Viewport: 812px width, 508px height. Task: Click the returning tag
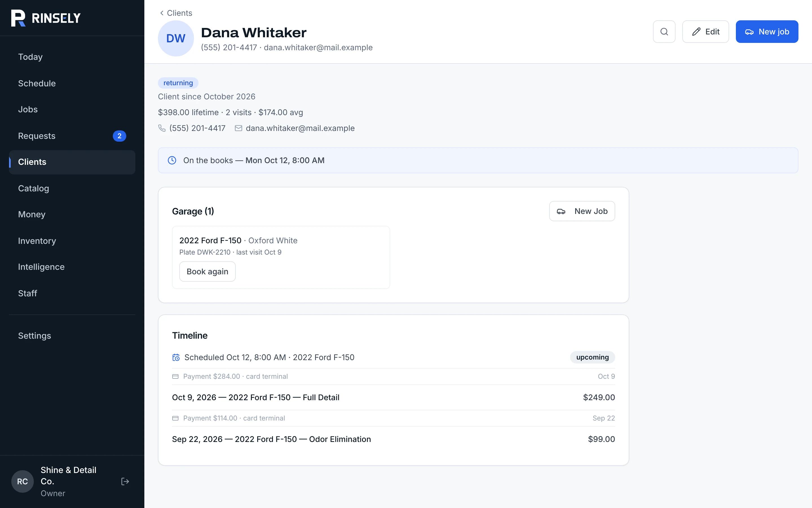coord(178,83)
